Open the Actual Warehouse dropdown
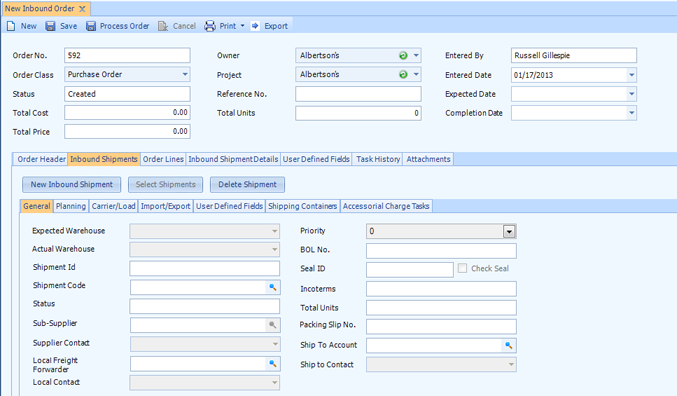Screen dimensions: 677x396 [274, 249]
